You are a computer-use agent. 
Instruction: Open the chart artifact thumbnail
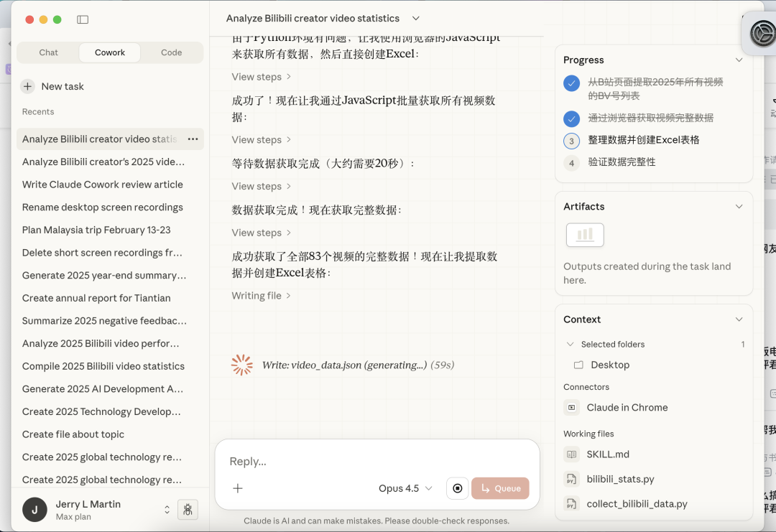(585, 235)
